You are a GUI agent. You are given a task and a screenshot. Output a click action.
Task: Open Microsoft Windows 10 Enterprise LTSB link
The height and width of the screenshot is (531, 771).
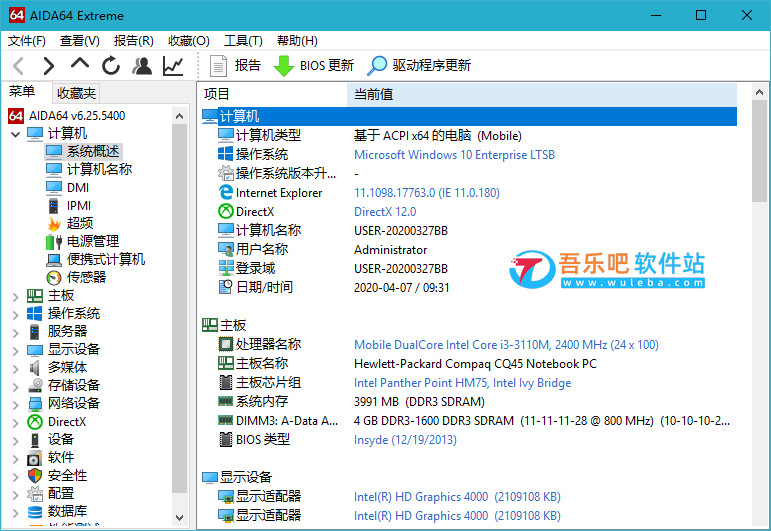pos(454,155)
